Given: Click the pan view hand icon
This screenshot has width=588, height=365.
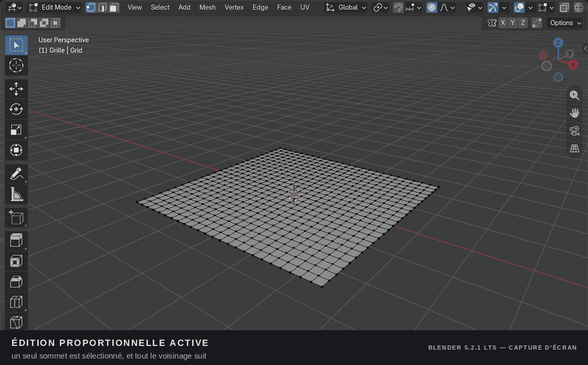Looking at the screenshot, I should coord(574,113).
